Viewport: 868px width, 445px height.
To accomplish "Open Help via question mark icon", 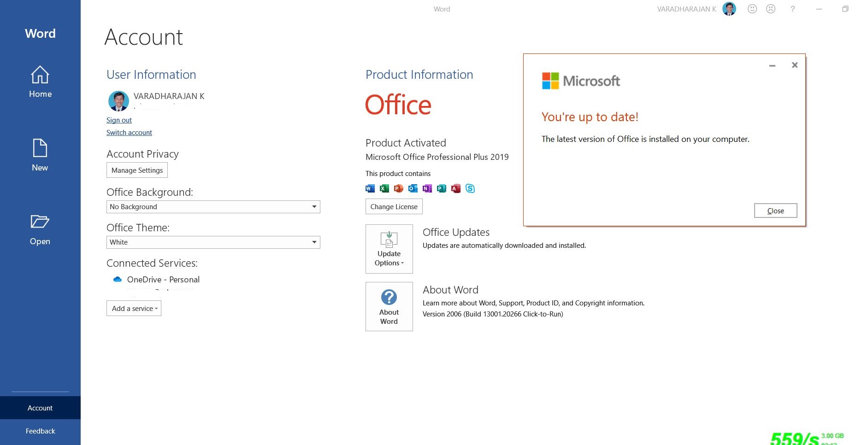I will click(x=792, y=9).
